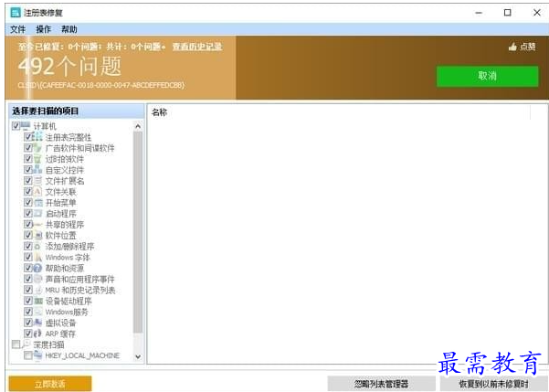
Task: Click the 广告软件和间谍软件 item icon
Action: click(x=37, y=147)
